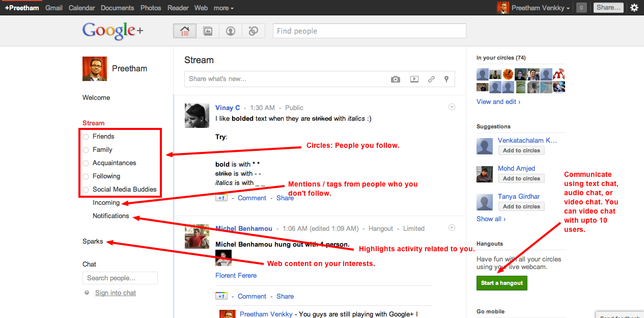Add location using the pin icon
This screenshot has height=318, width=644.
(446, 79)
